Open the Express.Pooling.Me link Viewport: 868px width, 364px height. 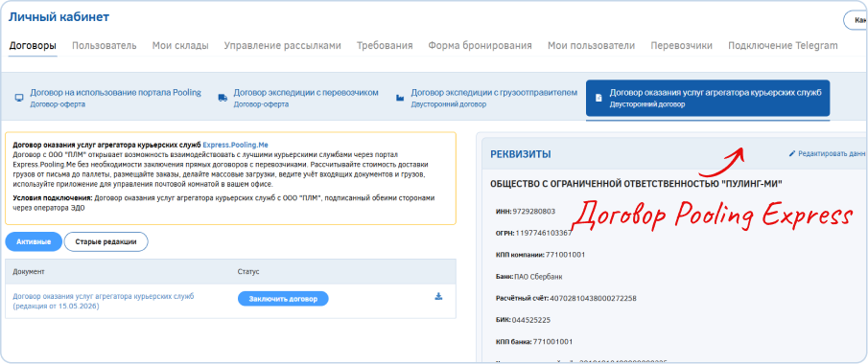pos(235,145)
